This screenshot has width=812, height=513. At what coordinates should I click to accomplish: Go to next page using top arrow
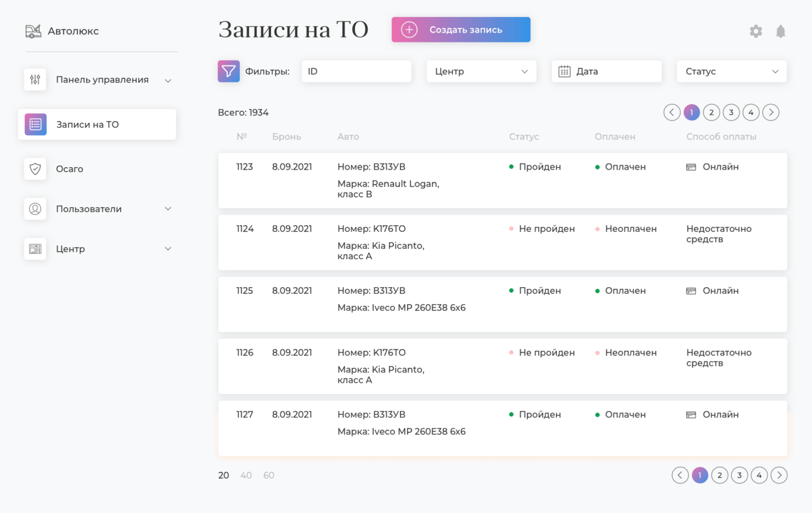click(771, 112)
